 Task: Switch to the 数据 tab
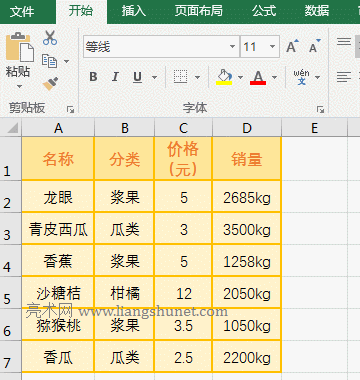point(317,11)
